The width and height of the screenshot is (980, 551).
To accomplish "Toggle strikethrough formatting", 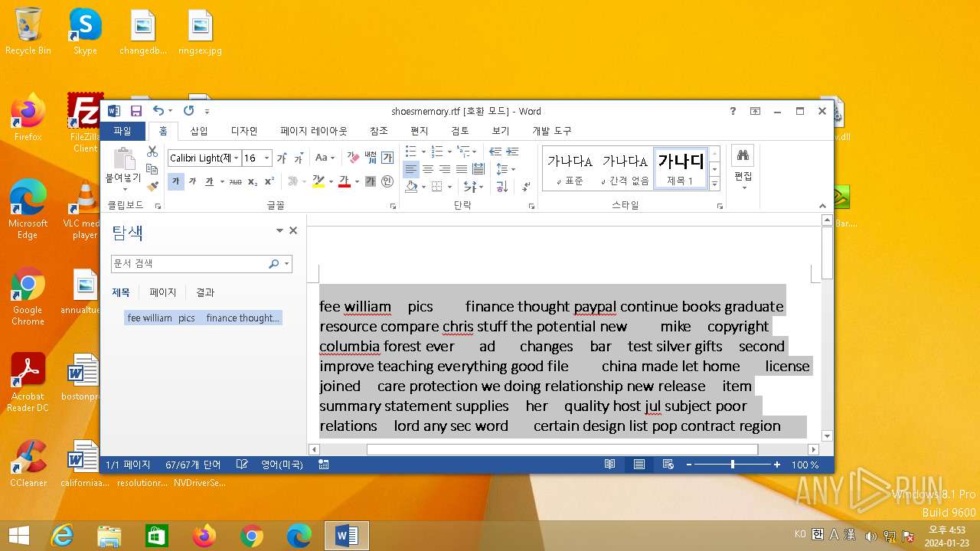I will tap(236, 181).
